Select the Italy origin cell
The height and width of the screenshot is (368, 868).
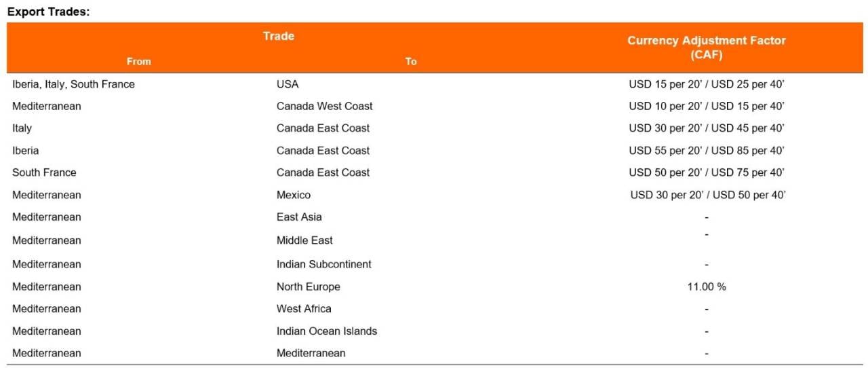(22, 128)
